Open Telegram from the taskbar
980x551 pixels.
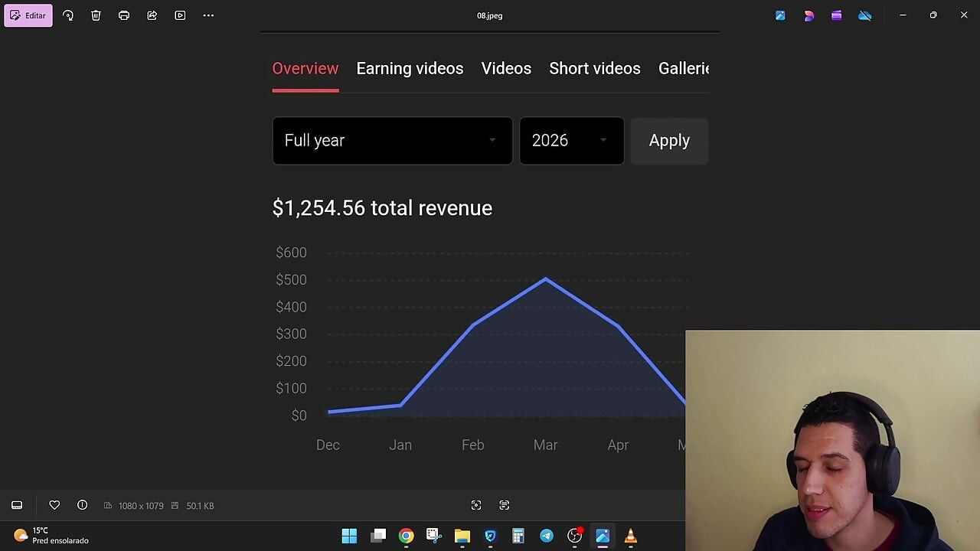[547, 536]
